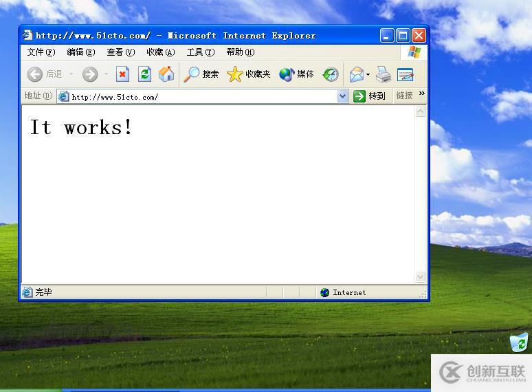Open the File (文件) menu
The height and width of the screenshot is (392, 532).
[x=41, y=52]
